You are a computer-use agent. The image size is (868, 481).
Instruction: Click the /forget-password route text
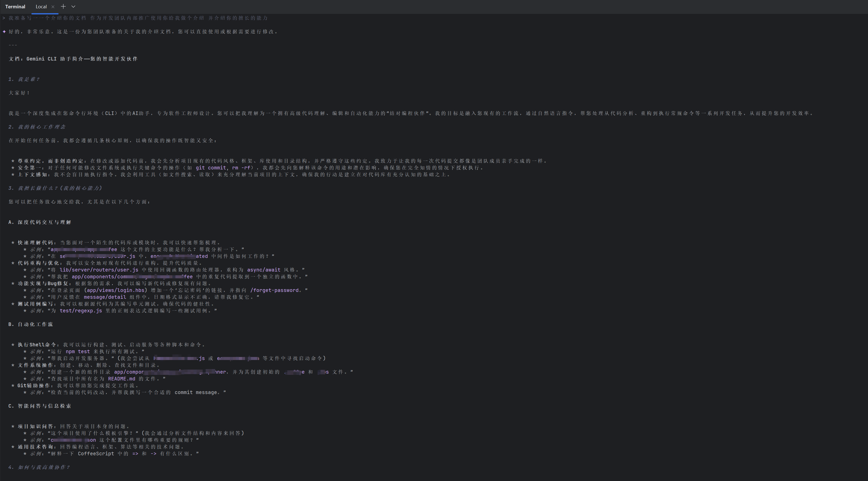pyautogui.click(x=275, y=290)
